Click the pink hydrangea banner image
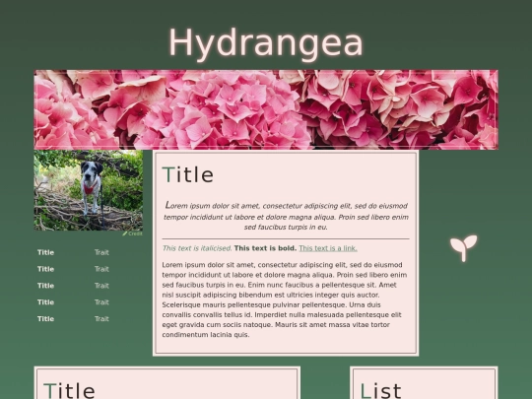The image size is (532, 399). tap(266, 109)
